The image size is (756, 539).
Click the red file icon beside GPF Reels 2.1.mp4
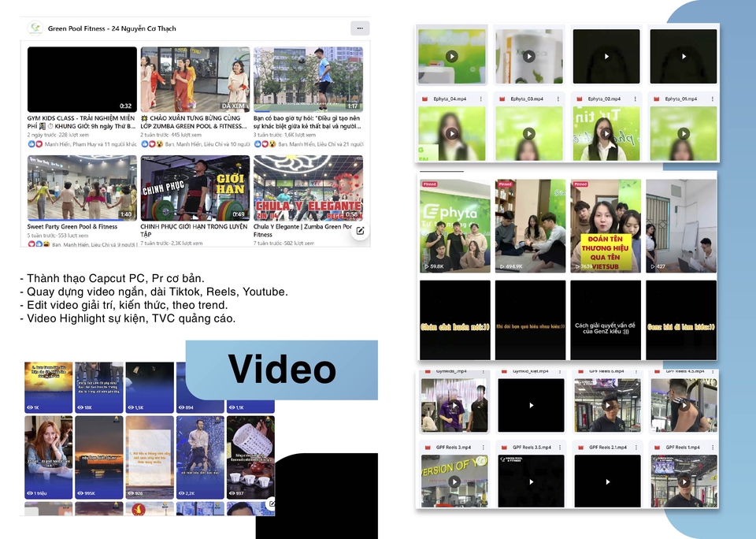tap(580, 447)
